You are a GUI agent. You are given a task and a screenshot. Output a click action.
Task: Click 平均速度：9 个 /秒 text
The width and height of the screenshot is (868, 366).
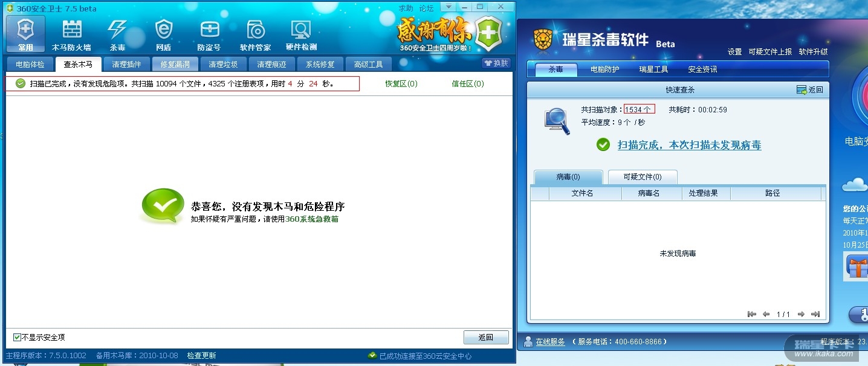(x=613, y=122)
